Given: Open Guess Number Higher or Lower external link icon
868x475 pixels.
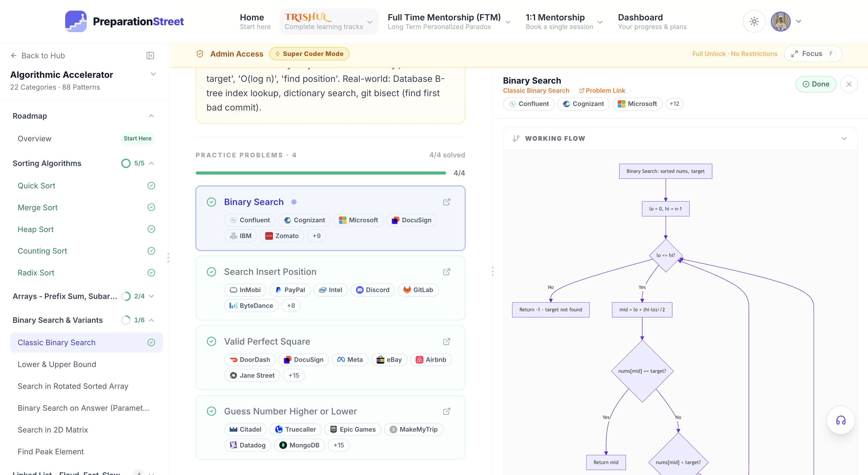Looking at the screenshot, I should 446,411.
